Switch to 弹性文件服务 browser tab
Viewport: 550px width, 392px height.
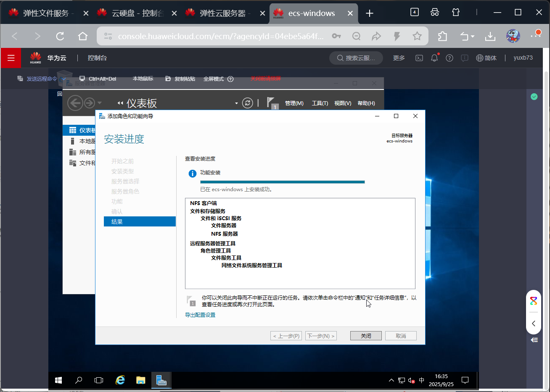tap(49, 13)
